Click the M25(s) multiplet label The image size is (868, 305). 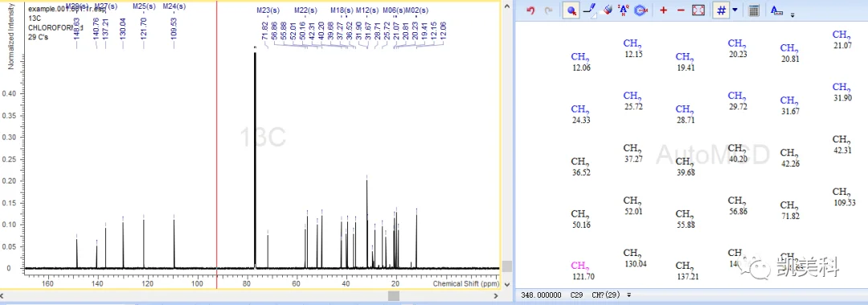coord(144,6)
